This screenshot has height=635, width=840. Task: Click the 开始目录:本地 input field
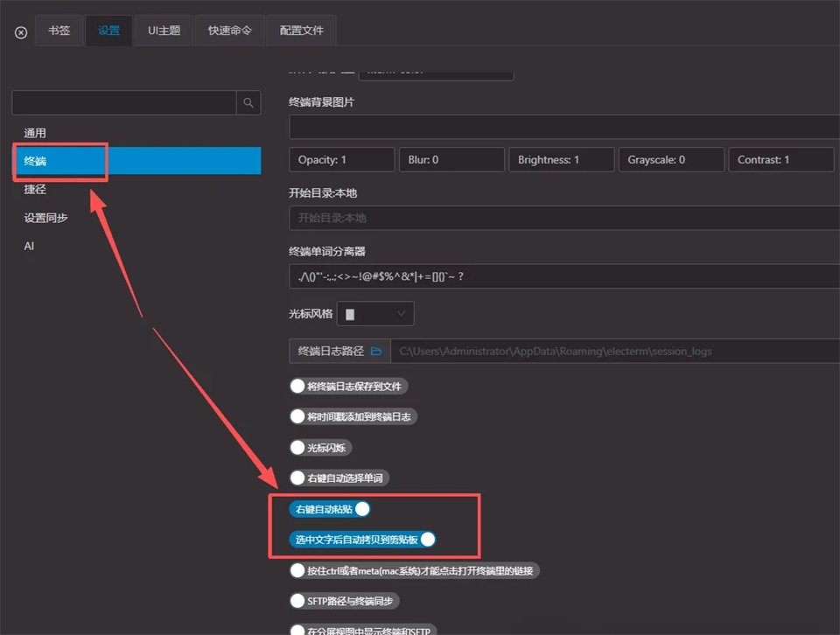[x=564, y=218]
